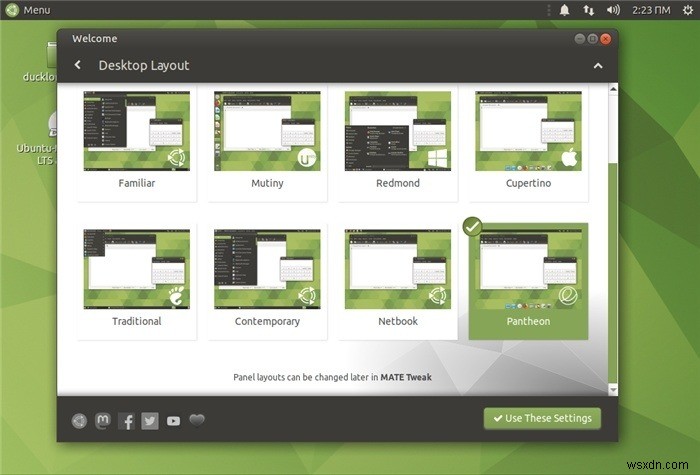
Task: Click the checkmark badge on Pantheon
Action: tap(472, 227)
